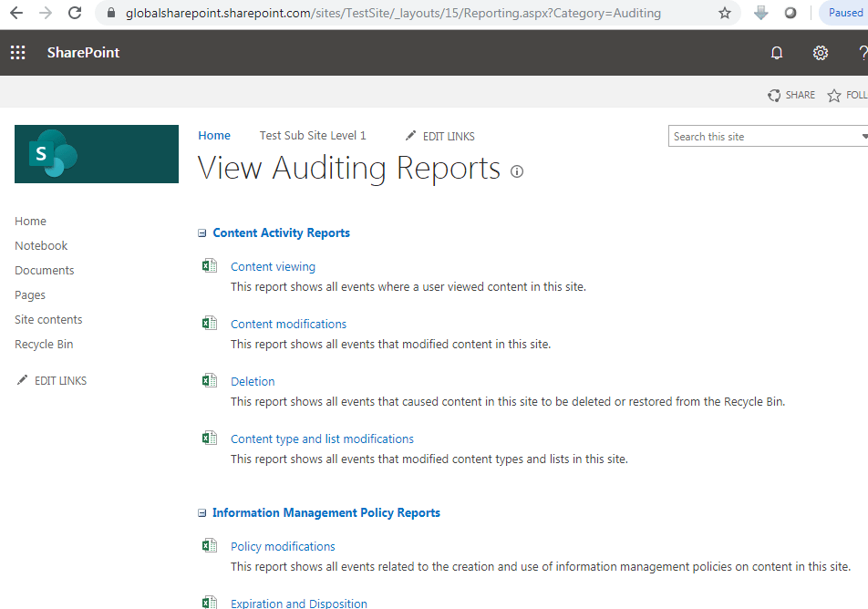The width and height of the screenshot is (868, 609).
Task: Click the Excel icon next to Deletion
Action: click(x=210, y=380)
